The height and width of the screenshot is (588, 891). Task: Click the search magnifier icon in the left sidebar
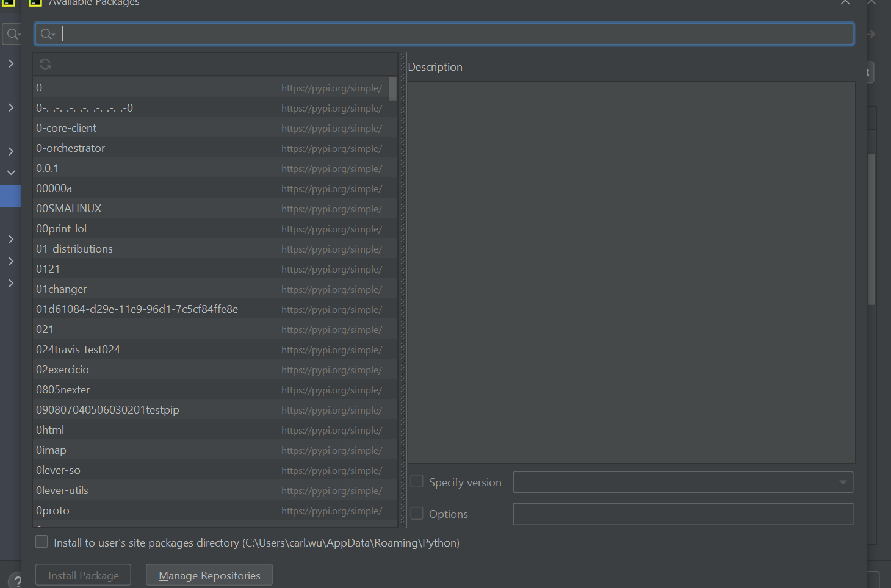click(11, 34)
